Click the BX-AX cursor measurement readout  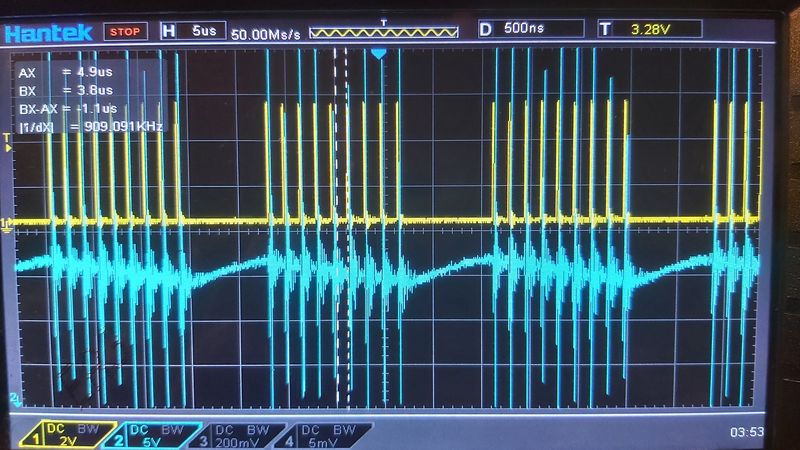click(68, 109)
